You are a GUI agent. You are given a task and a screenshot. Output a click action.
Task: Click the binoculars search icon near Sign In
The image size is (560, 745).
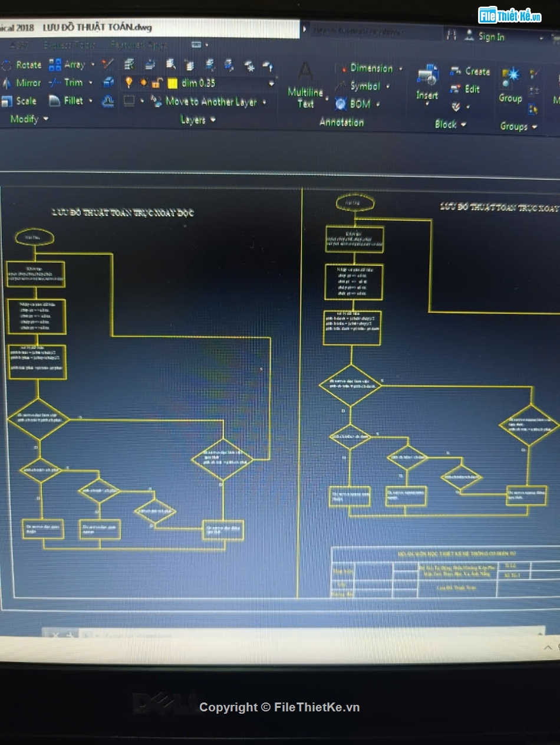452,35
